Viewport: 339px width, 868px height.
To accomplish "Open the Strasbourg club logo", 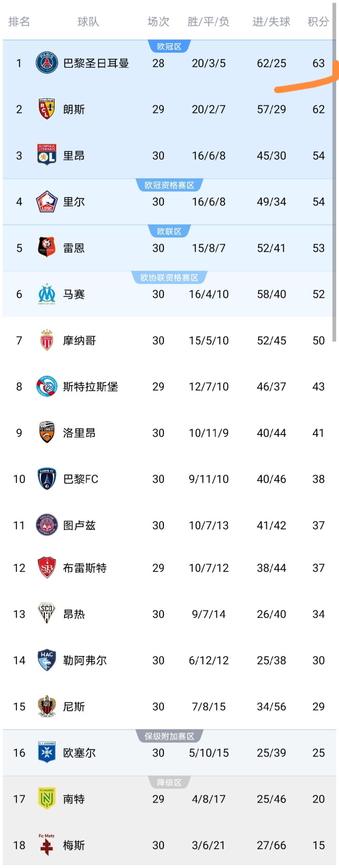I will coord(47,387).
